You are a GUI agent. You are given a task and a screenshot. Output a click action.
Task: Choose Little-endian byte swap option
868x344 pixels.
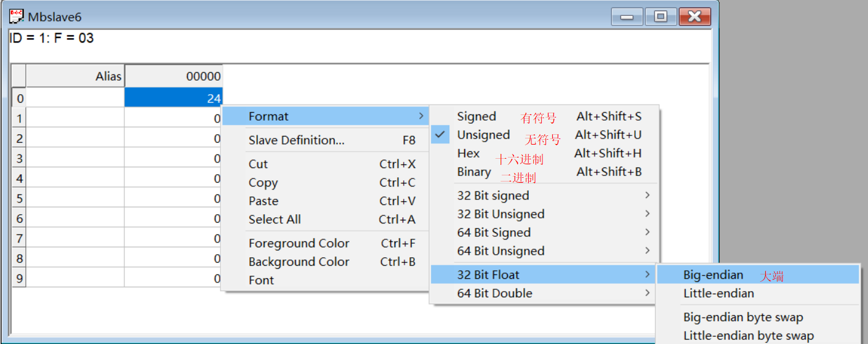tap(749, 336)
